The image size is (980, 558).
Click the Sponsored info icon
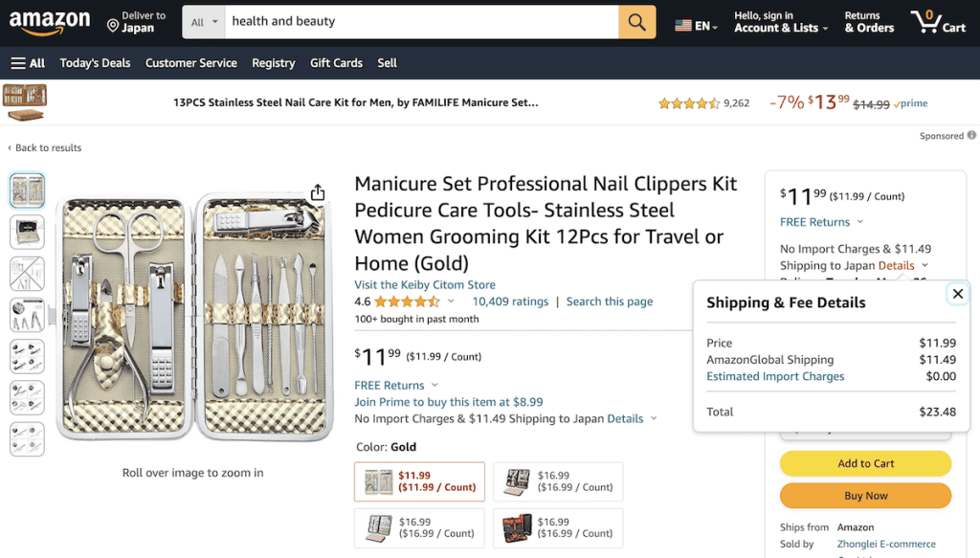tap(970, 136)
